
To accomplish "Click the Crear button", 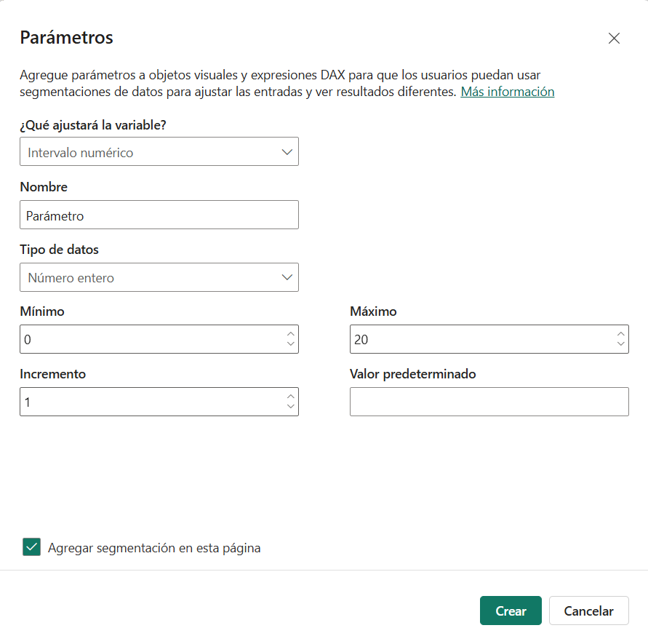I will pyautogui.click(x=511, y=611).
